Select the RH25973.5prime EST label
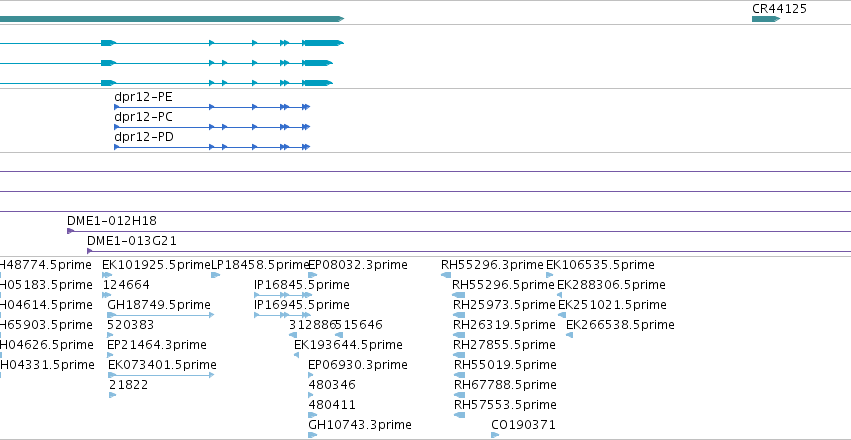This screenshot has height=440, width=851. 504,305
